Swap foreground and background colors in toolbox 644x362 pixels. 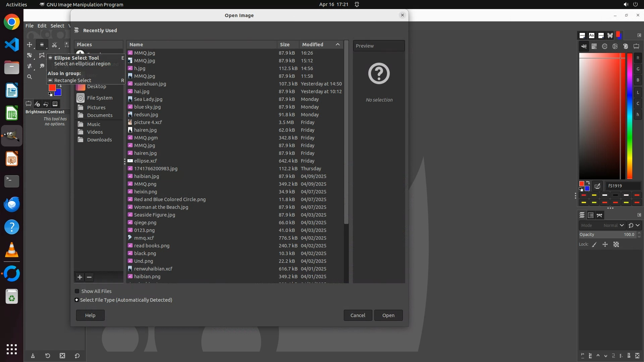[60, 85]
